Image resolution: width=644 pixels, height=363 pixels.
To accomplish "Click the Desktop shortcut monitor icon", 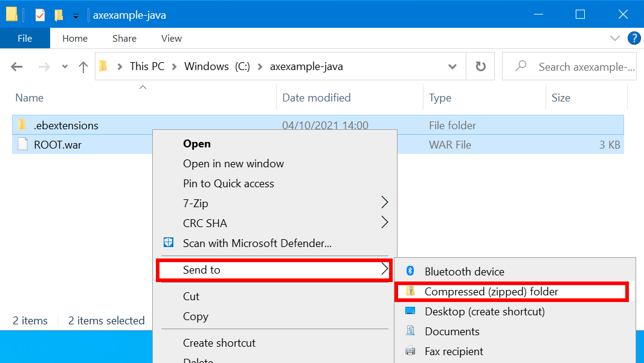I will [410, 310].
